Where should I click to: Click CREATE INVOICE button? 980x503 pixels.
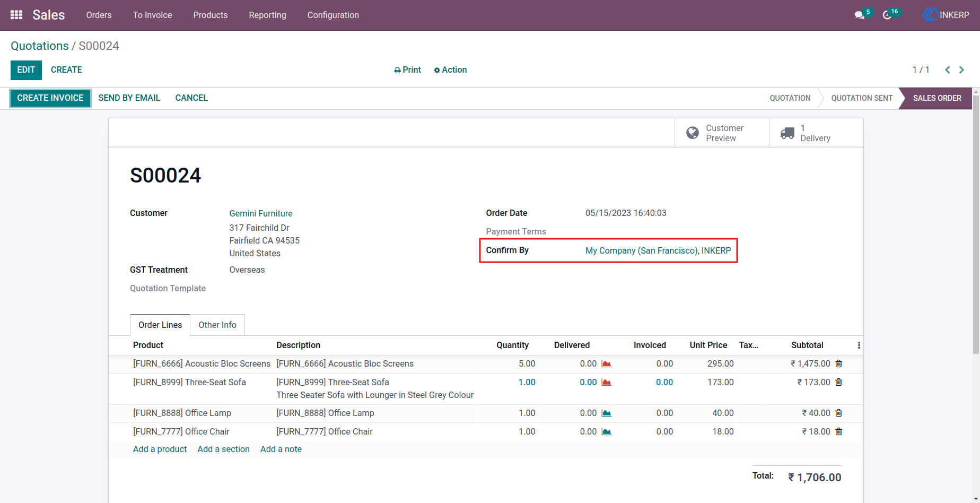(50, 98)
